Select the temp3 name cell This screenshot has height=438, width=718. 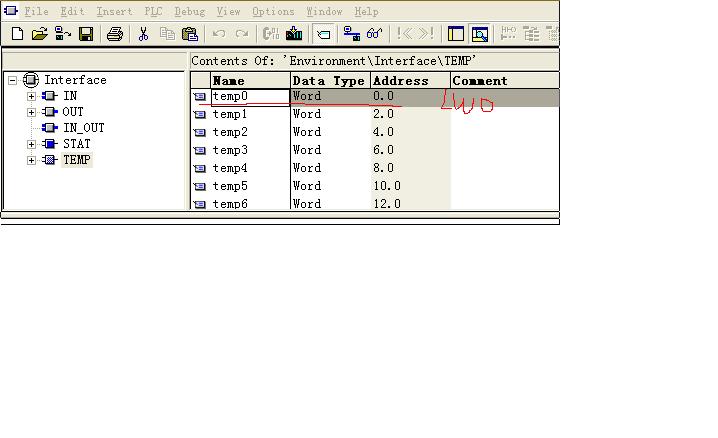(x=250, y=150)
